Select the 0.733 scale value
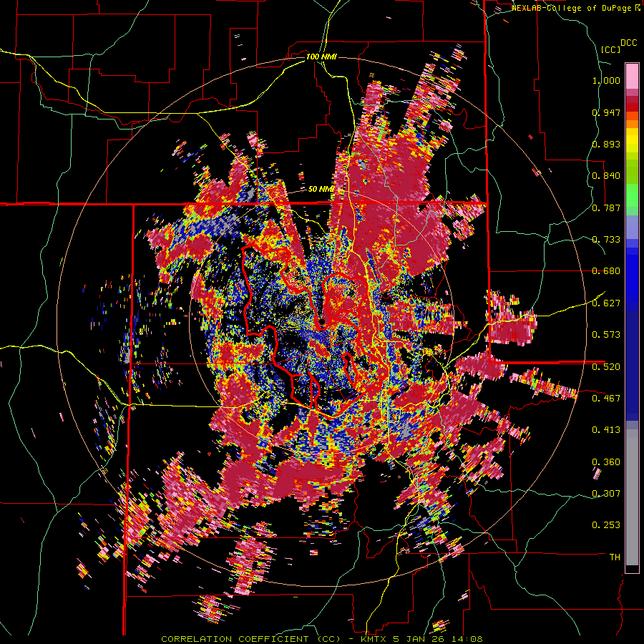The height and width of the screenshot is (644, 644). pos(606,240)
